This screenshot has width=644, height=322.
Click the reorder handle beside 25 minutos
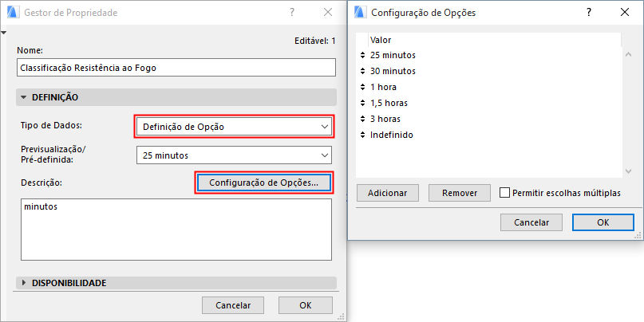[x=363, y=55]
